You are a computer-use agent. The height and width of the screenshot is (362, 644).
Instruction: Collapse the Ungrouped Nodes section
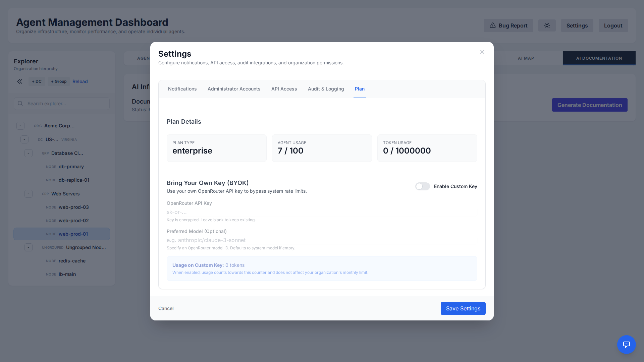[x=29, y=247]
